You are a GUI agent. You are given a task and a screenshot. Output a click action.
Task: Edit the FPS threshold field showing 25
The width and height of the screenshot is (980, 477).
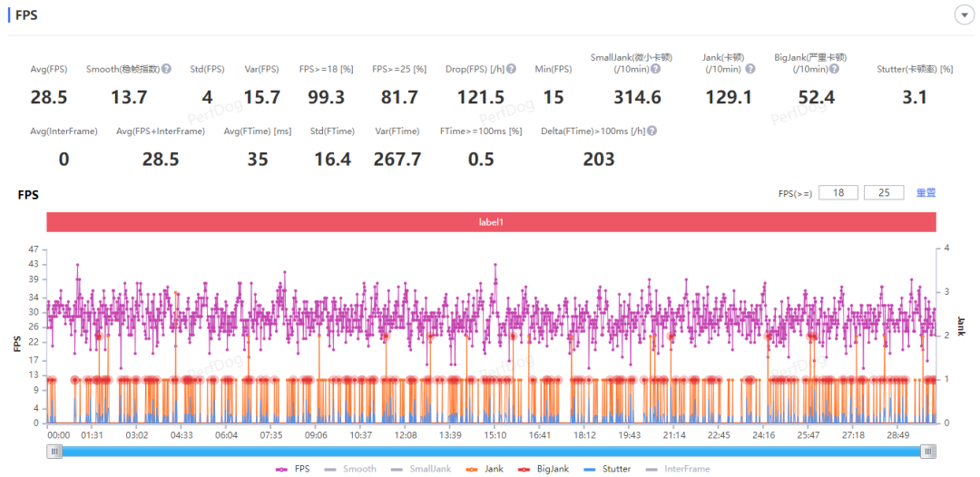[x=884, y=193]
